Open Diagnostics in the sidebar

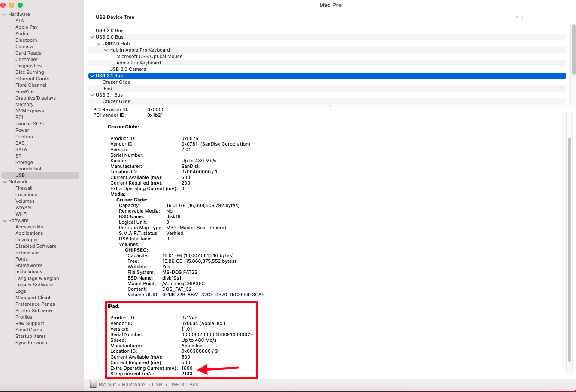(28, 66)
